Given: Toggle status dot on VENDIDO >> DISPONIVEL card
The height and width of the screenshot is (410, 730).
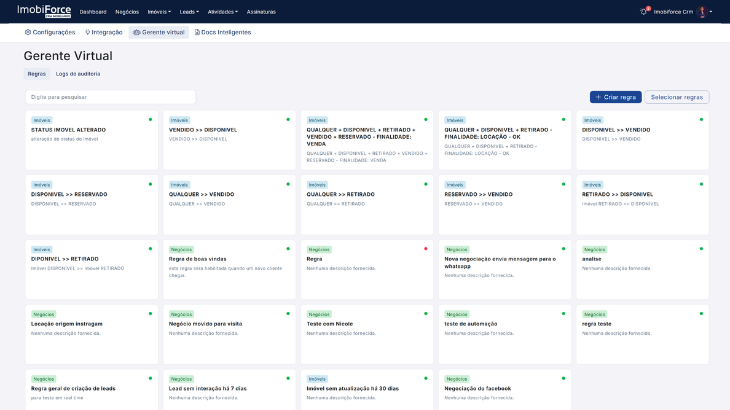Looking at the screenshot, I should (288, 120).
